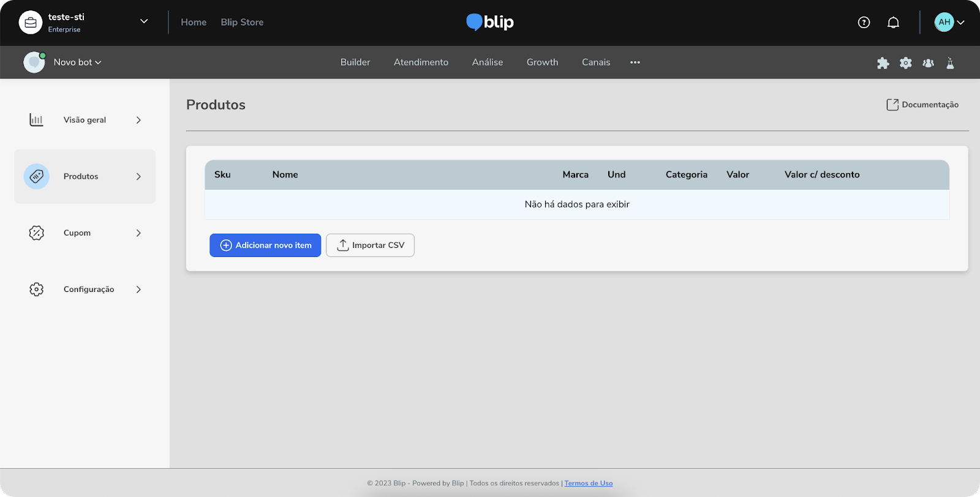Viewport: 980px width, 497px height.
Task: Open the Novo bot selector dropdown
Action: (77, 62)
